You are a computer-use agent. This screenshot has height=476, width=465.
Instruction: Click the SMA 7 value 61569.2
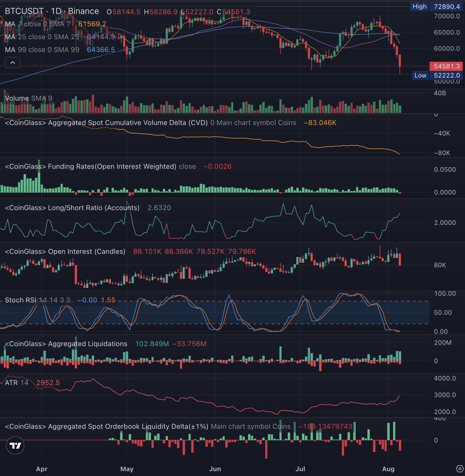pos(92,24)
